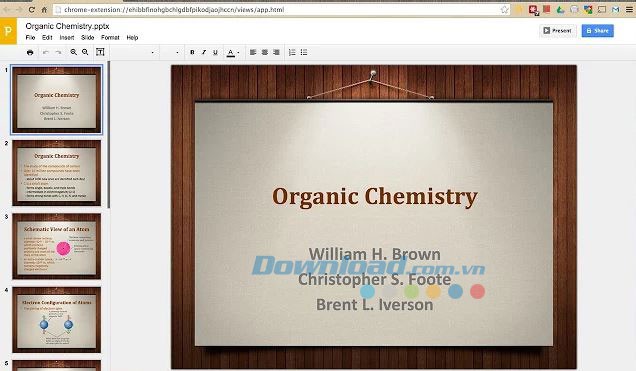
Task: Open the Chrome hamburger menu
Action: (x=630, y=9)
